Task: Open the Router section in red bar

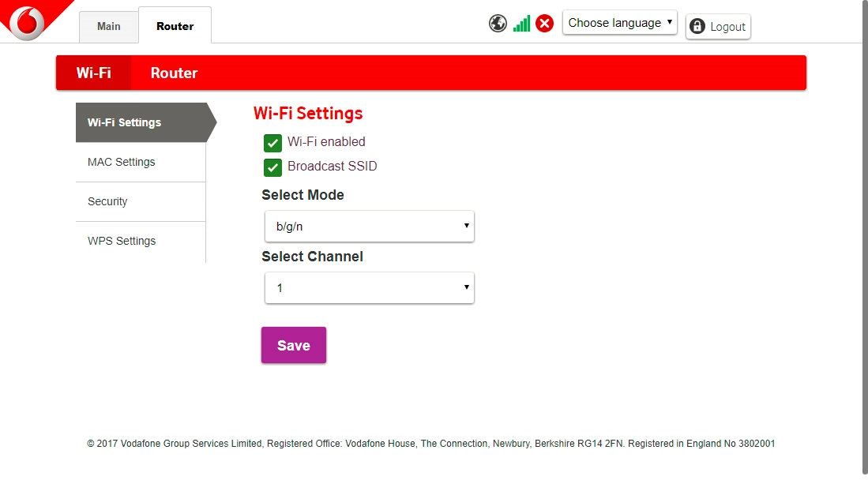Action: (x=174, y=73)
